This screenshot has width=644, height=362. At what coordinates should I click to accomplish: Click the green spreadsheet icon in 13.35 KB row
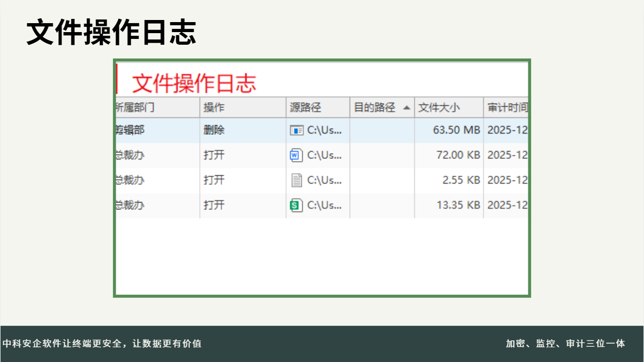pyautogui.click(x=297, y=205)
